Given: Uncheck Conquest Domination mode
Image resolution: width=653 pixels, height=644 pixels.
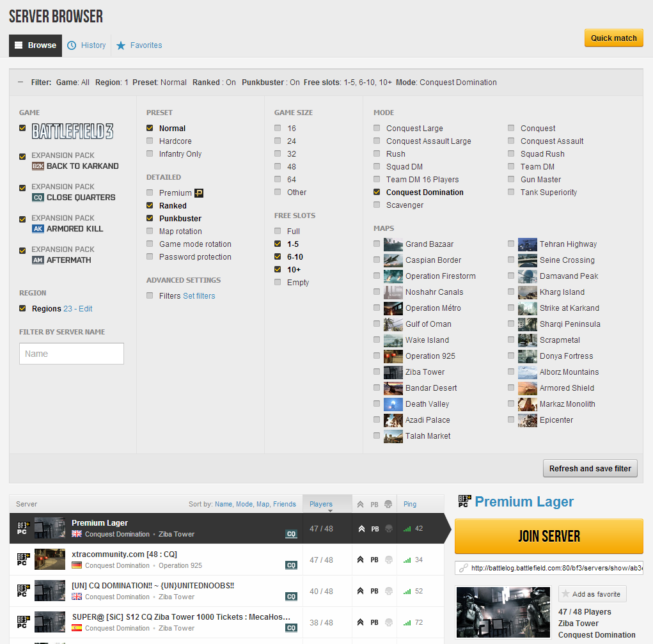Looking at the screenshot, I should (377, 192).
